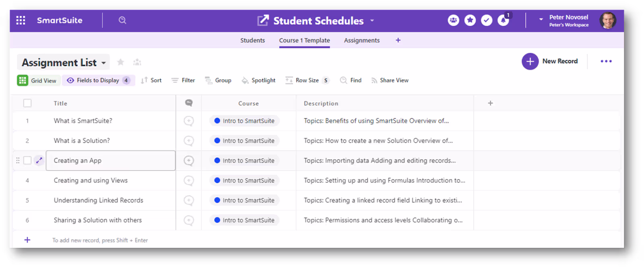
Task: Toggle the select-all header checkbox
Action: coord(27,103)
